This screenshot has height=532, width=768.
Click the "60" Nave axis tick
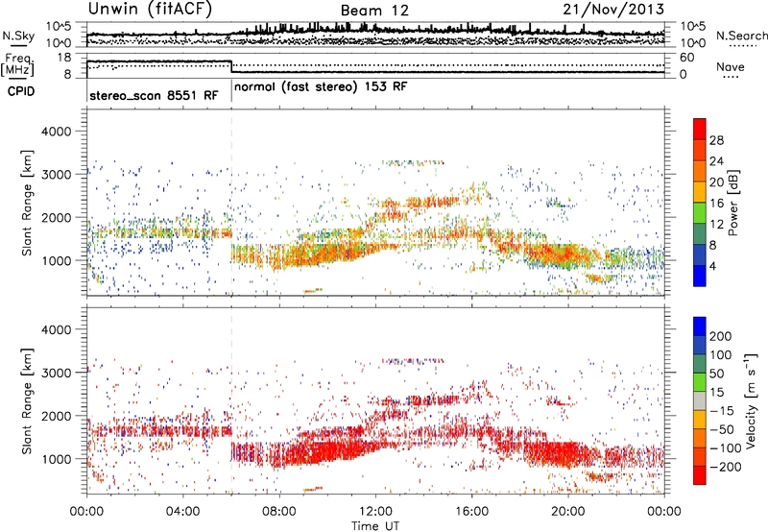coord(687,58)
